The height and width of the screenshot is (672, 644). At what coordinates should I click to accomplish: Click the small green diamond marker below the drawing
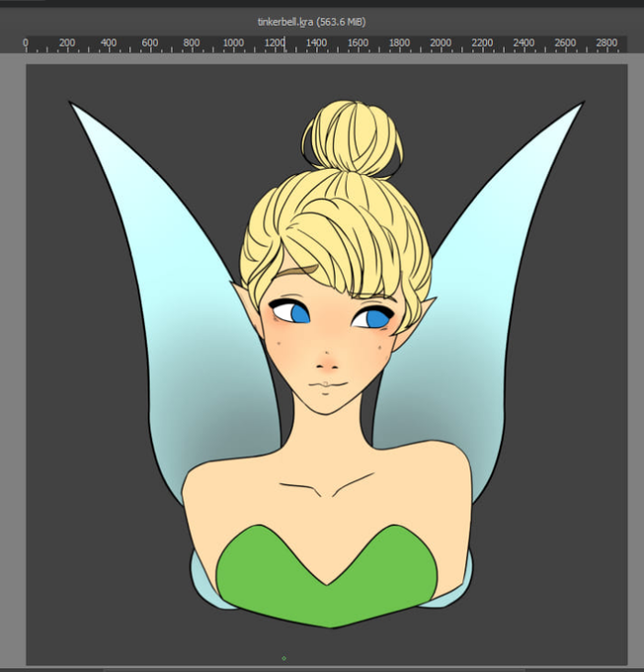click(284, 658)
